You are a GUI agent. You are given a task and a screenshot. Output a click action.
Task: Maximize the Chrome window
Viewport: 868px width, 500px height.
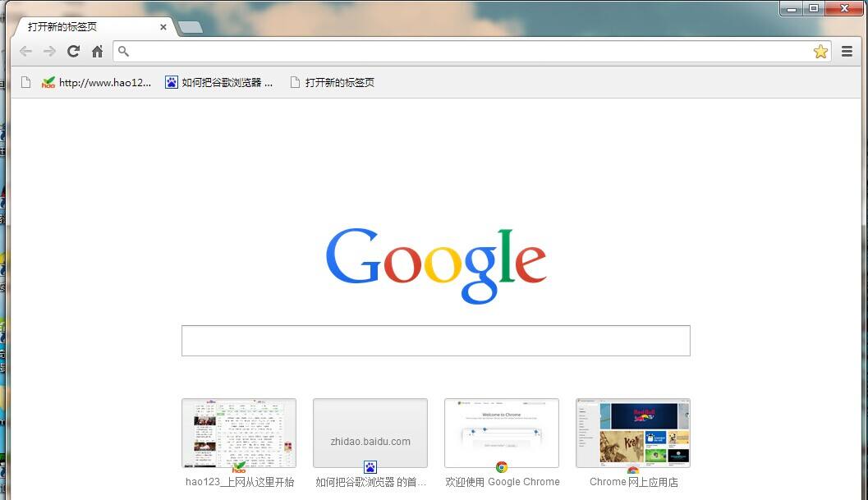click(814, 8)
